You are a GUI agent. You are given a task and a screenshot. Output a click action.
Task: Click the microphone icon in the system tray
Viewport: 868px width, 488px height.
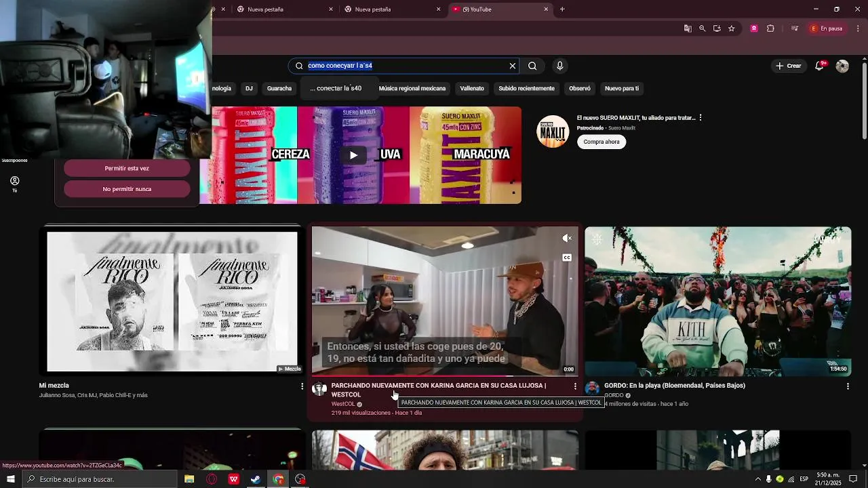point(768,479)
